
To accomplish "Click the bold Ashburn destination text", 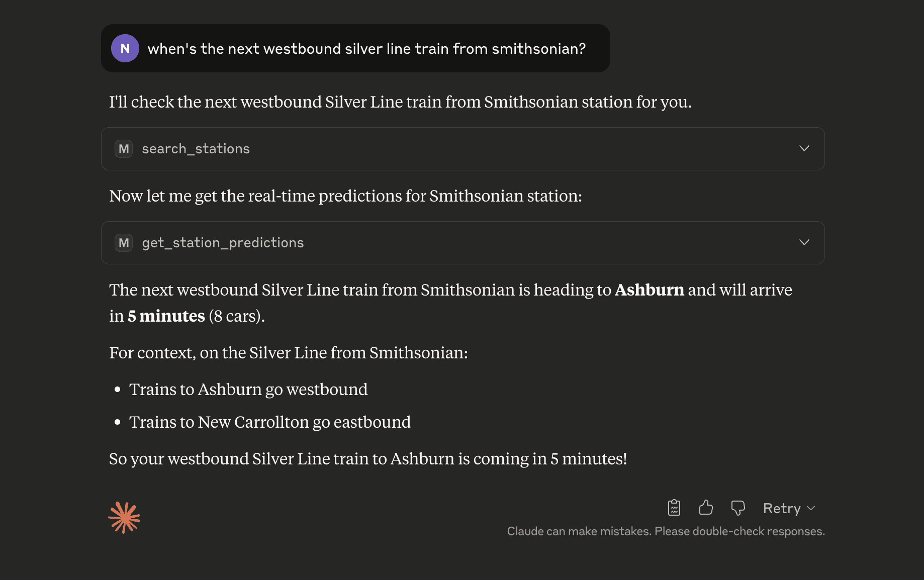I will click(650, 290).
